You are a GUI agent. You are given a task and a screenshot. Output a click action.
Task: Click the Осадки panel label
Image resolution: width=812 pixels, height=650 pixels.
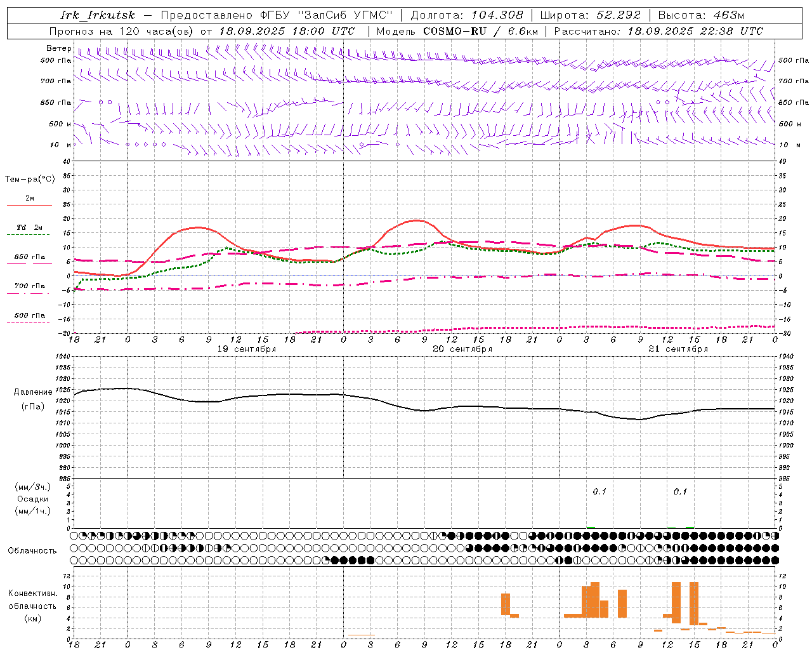click(x=33, y=499)
